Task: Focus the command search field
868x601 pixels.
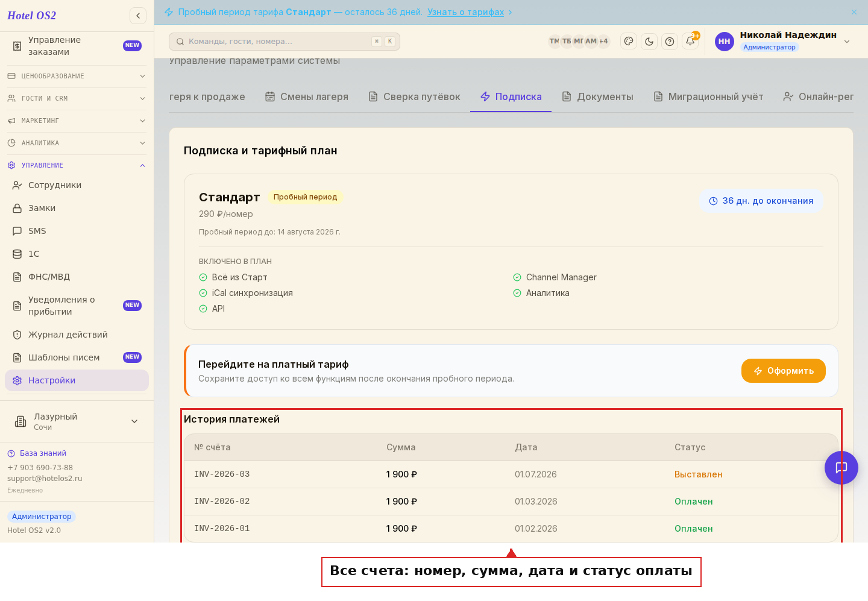Action: pos(285,42)
